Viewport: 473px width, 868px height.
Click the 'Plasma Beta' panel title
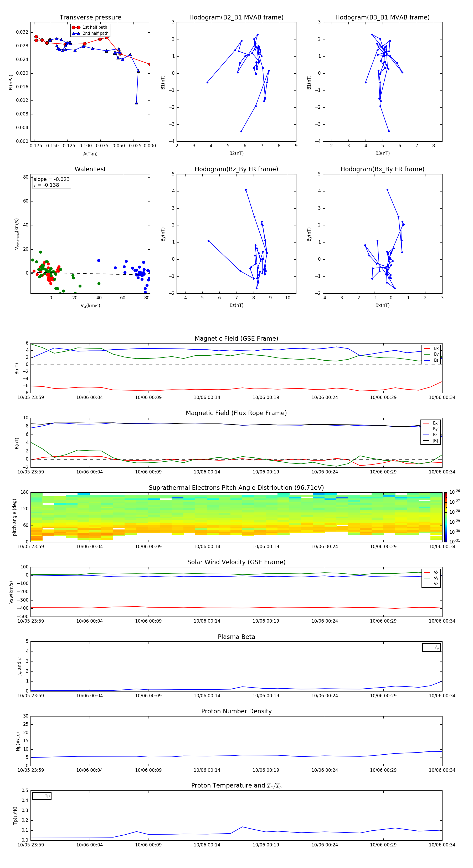pos(236,637)
